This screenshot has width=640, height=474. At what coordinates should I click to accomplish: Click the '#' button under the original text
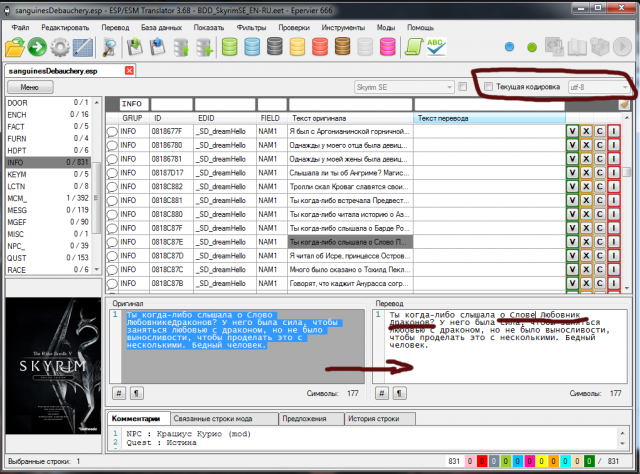coord(118,393)
